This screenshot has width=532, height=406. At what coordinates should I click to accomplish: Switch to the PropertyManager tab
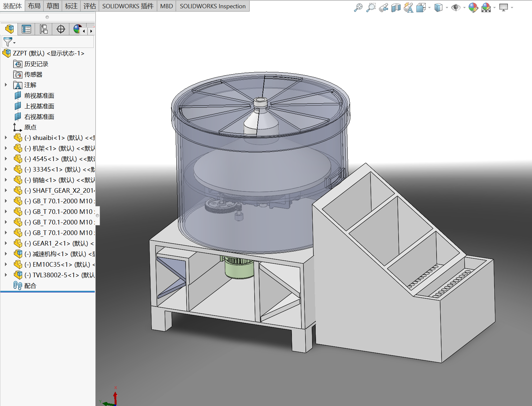coord(26,29)
